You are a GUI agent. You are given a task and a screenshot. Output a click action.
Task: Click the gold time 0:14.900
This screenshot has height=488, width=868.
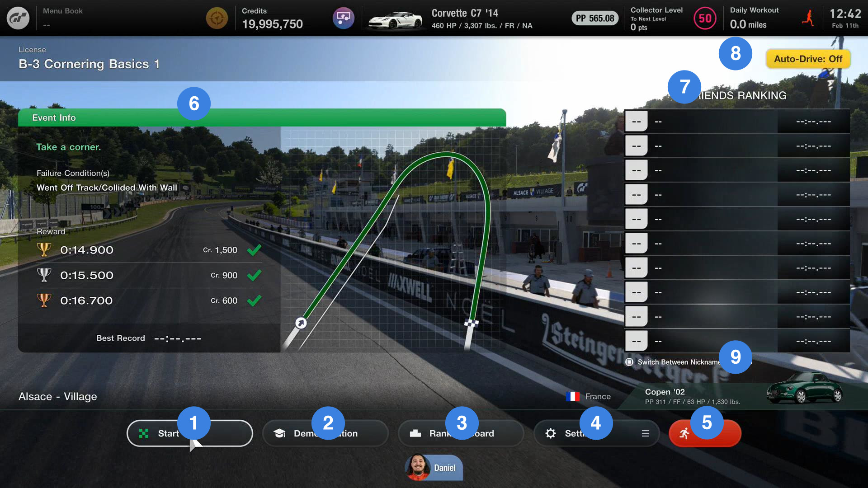87,250
